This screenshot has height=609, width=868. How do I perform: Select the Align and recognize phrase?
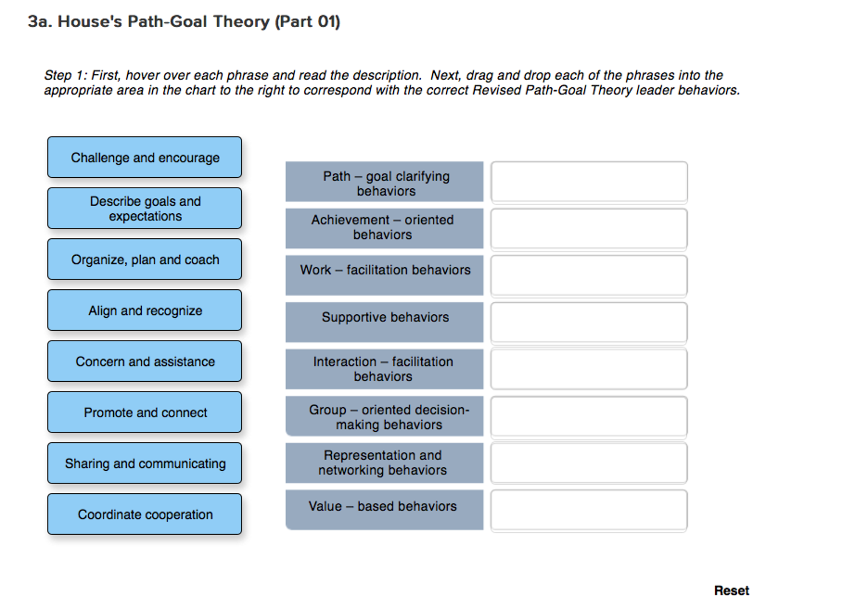tap(145, 310)
